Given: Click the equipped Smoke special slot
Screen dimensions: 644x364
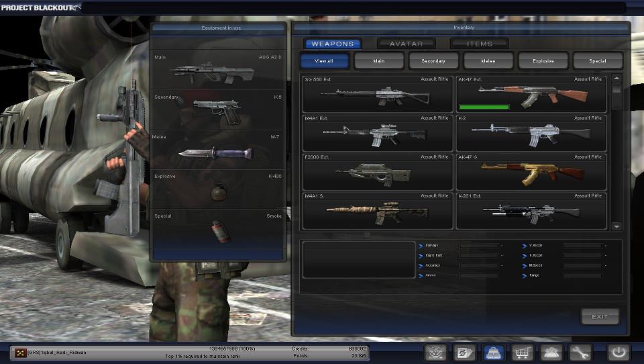Looking at the screenshot, I should [x=218, y=229].
